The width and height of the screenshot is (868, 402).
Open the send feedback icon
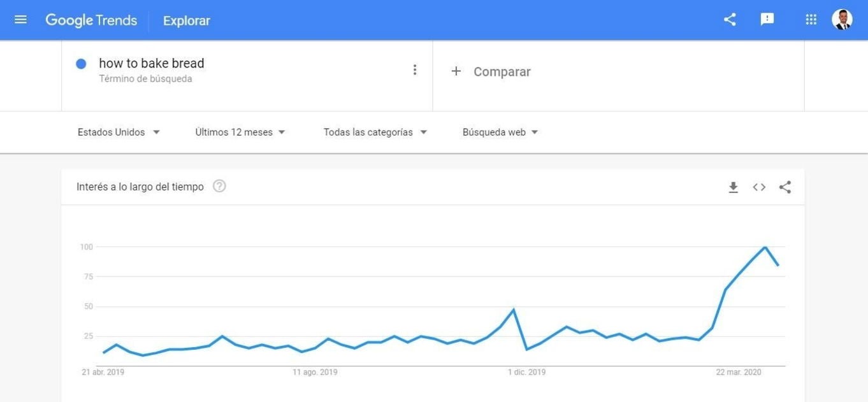tap(767, 20)
